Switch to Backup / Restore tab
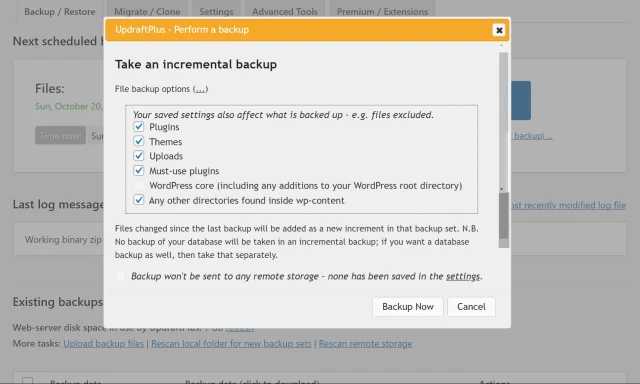640x384 pixels. pos(60,12)
